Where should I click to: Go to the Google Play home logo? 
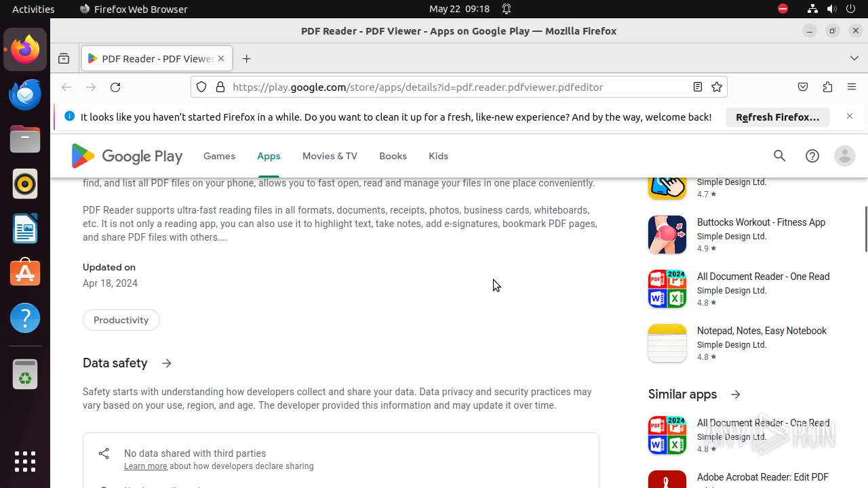(x=127, y=156)
